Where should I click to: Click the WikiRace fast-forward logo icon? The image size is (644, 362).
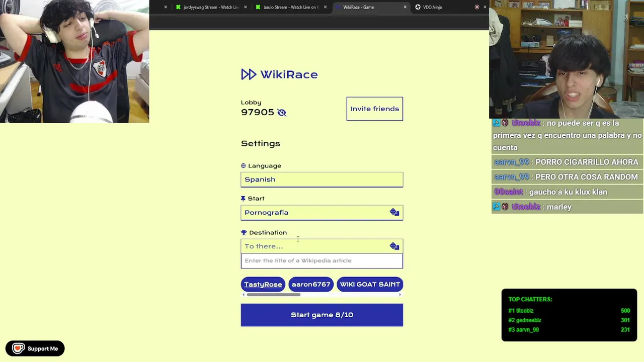click(249, 74)
